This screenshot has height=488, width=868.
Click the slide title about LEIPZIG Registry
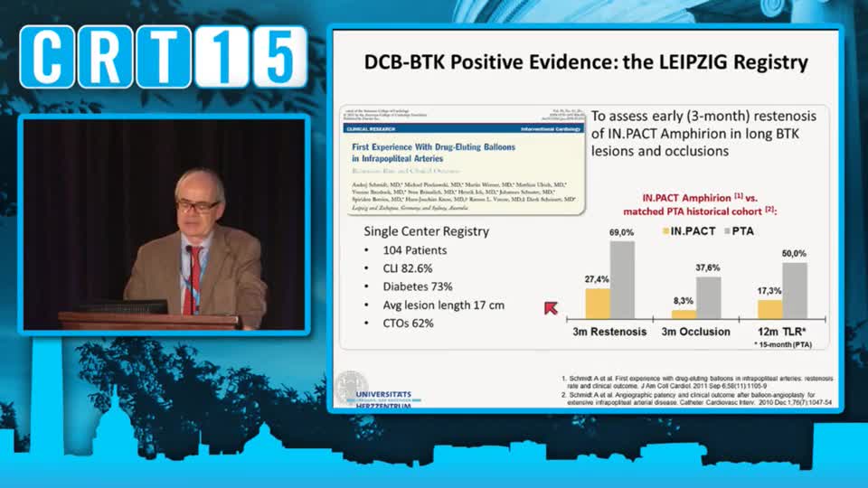point(585,63)
